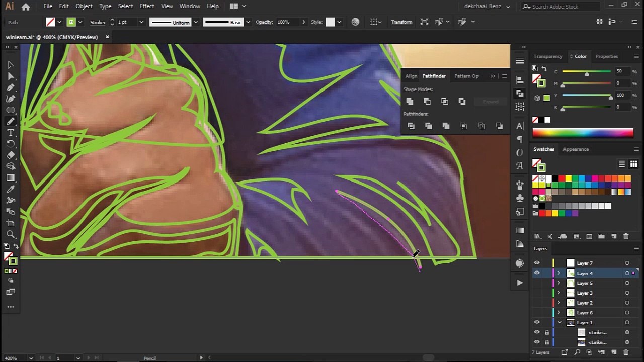This screenshot has width=644, height=362.
Task: Hide Layer 7 with its eye icon
Action: click(x=537, y=263)
